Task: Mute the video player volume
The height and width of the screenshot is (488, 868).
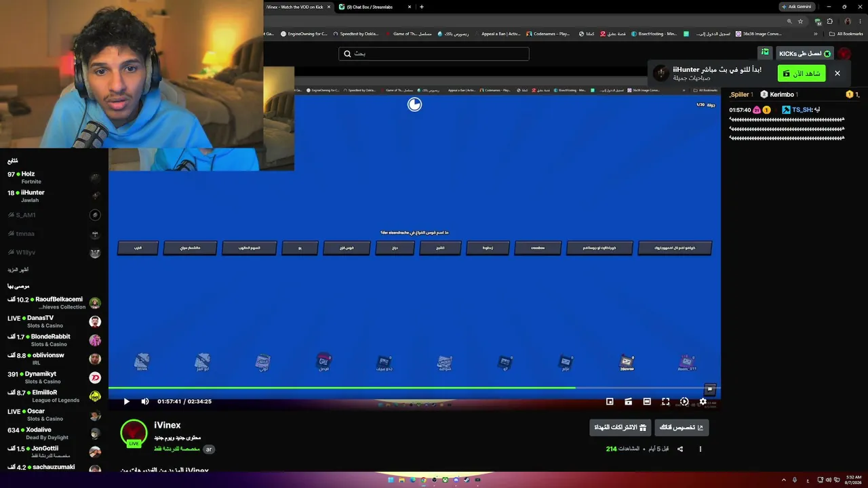Action: pyautogui.click(x=144, y=401)
